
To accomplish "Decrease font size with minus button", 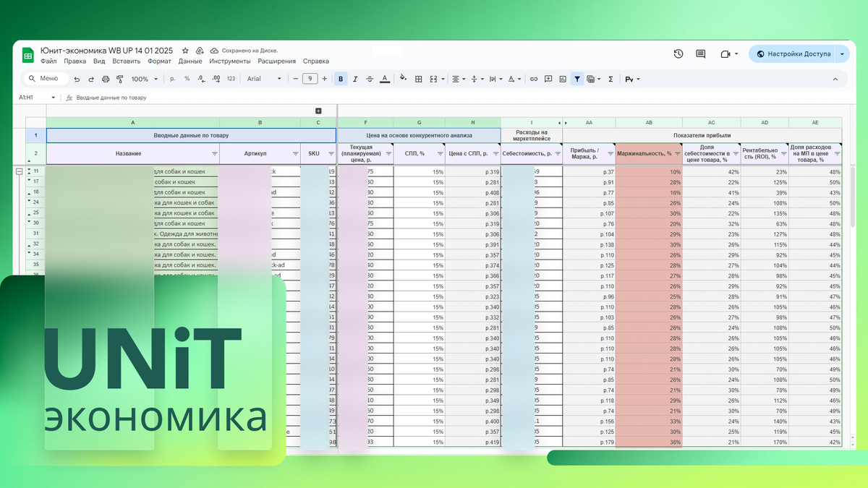I will 296,79.
